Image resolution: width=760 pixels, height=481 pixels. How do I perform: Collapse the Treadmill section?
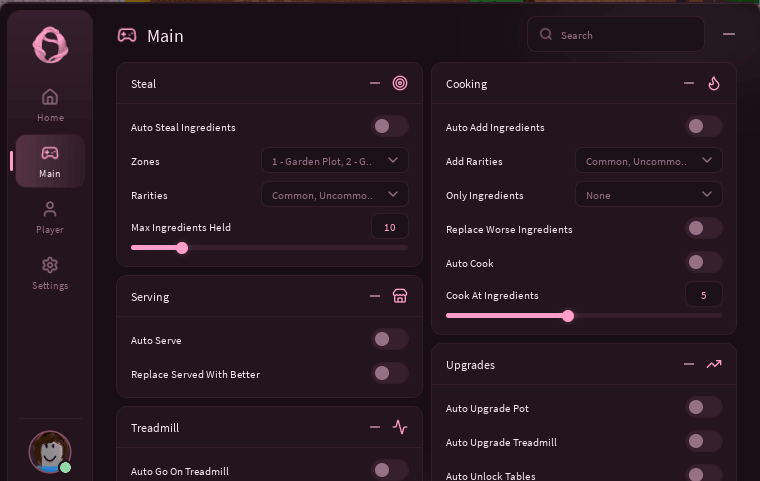tap(375, 427)
